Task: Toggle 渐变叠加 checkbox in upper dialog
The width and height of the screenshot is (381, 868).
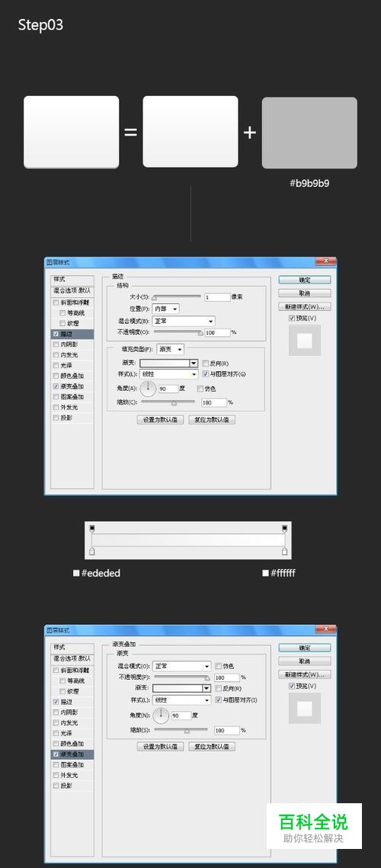Action: tap(56, 386)
